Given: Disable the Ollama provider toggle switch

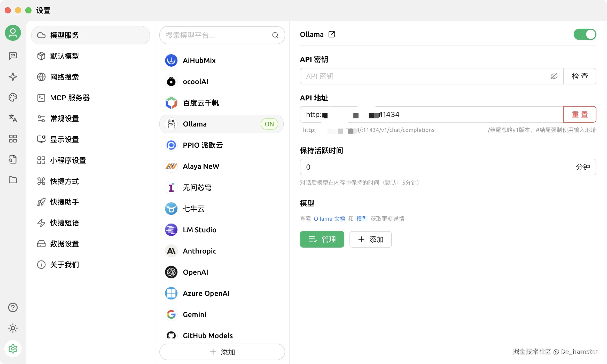Looking at the screenshot, I should [x=585, y=34].
